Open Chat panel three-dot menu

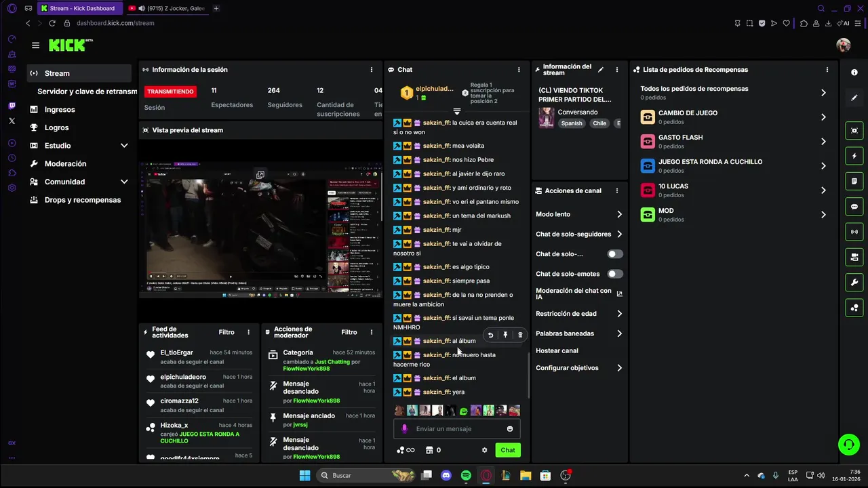coord(519,70)
